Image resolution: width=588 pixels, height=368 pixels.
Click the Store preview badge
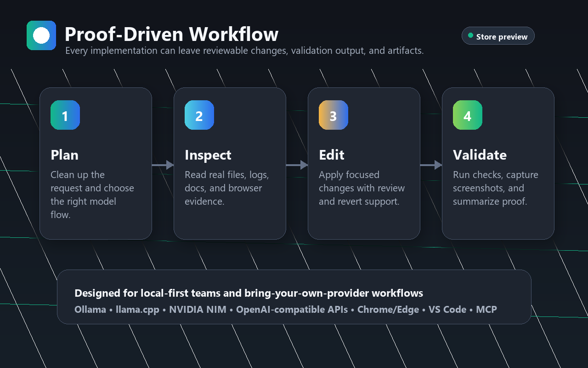[498, 36]
